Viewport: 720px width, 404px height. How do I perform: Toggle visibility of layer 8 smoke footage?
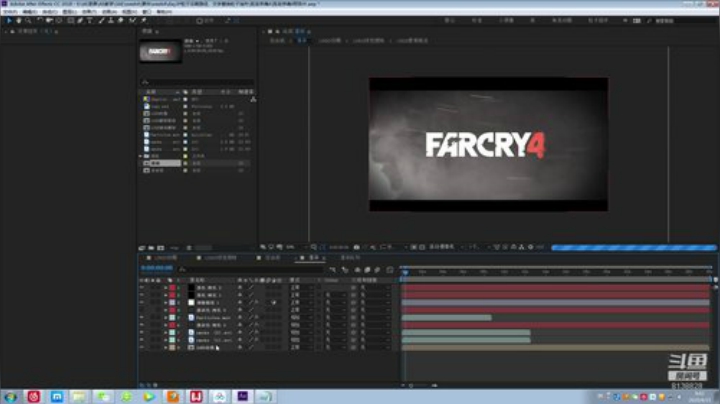point(142,340)
